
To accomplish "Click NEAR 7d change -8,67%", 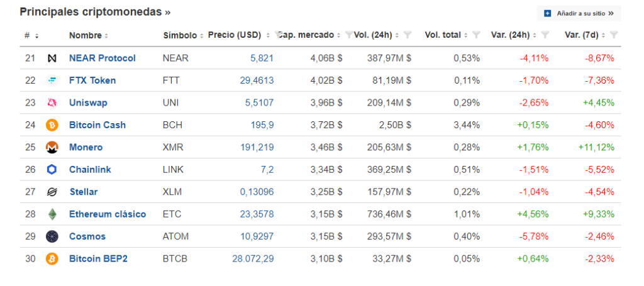I will (x=599, y=58).
